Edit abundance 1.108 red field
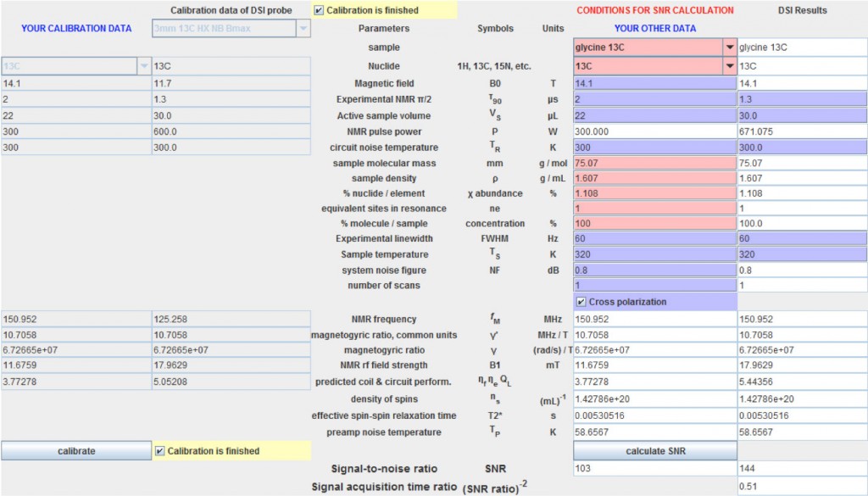The image size is (868, 496). [x=655, y=193]
